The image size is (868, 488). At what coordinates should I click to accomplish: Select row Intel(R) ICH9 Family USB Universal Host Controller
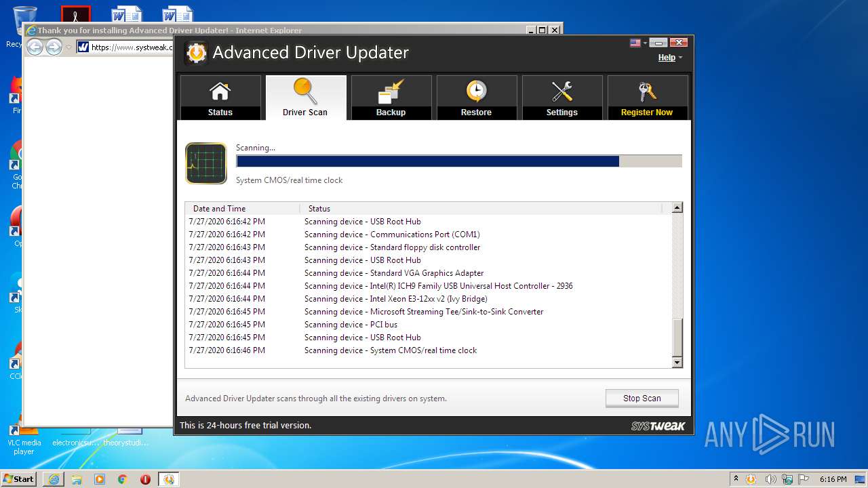[x=429, y=286]
